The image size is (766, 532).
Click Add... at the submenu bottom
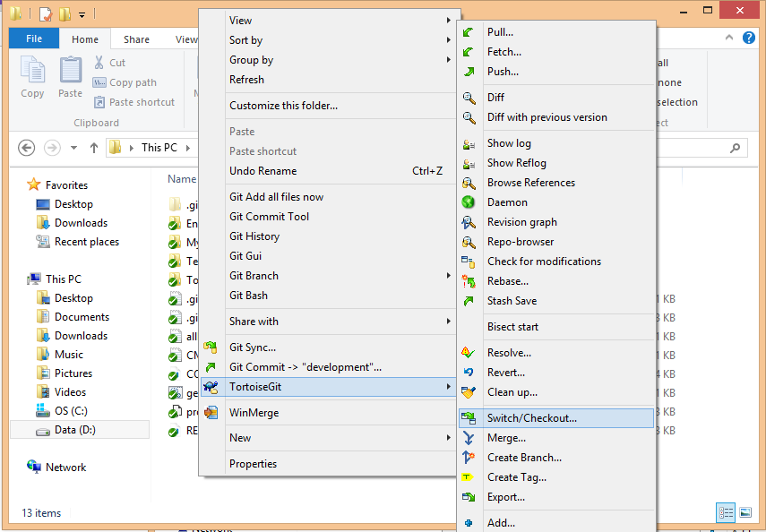tap(501, 523)
